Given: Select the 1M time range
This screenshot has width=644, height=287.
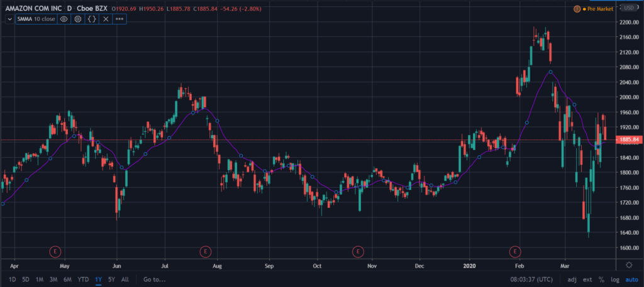Looking at the screenshot, I should tap(40, 279).
